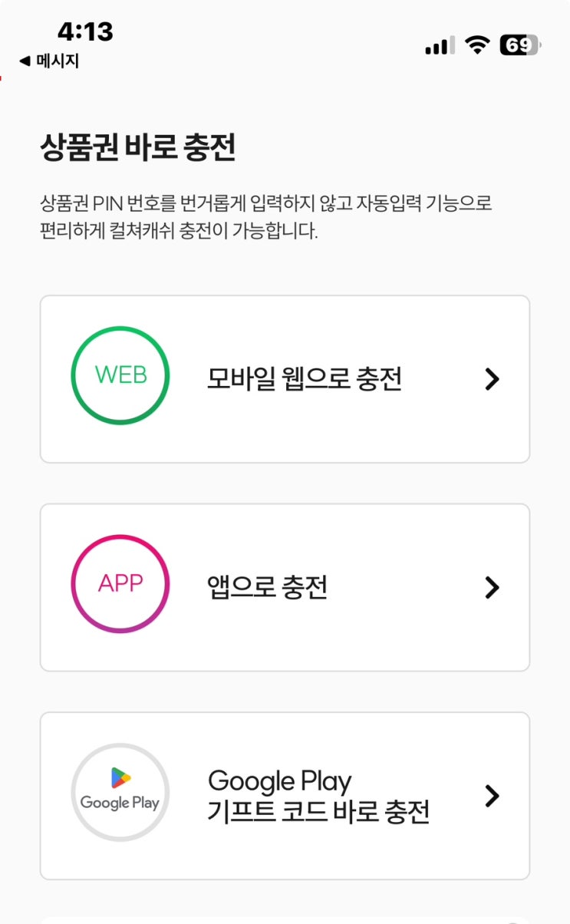Screen dimensions: 570x924
Task: Return to the 메시지 app via back arrow
Action: [x=49, y=61]
